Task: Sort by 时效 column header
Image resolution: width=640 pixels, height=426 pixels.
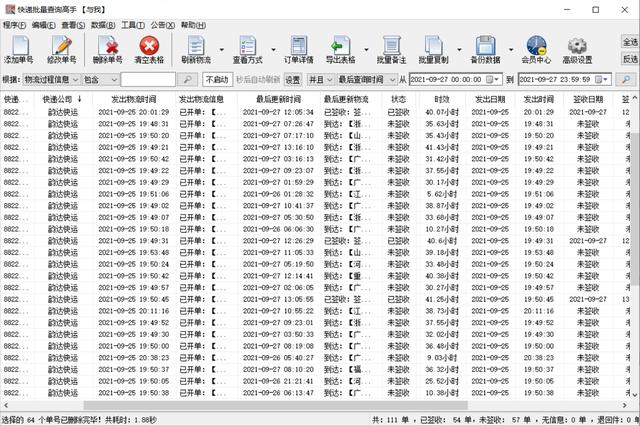Action: coord(442,99)
